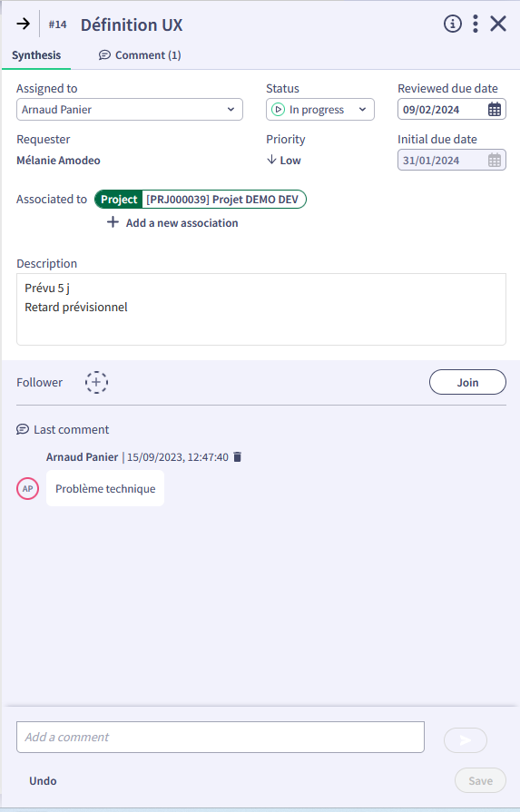Click the right arrow collapse panel icon

coord(23,24)
